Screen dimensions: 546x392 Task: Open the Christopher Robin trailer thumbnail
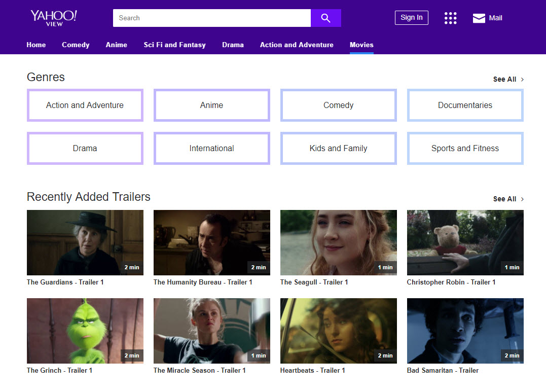click(465, 242)
